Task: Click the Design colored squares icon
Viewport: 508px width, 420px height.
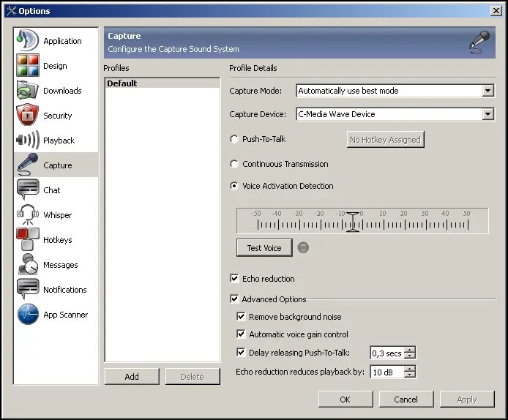Action: pos(28,65)
